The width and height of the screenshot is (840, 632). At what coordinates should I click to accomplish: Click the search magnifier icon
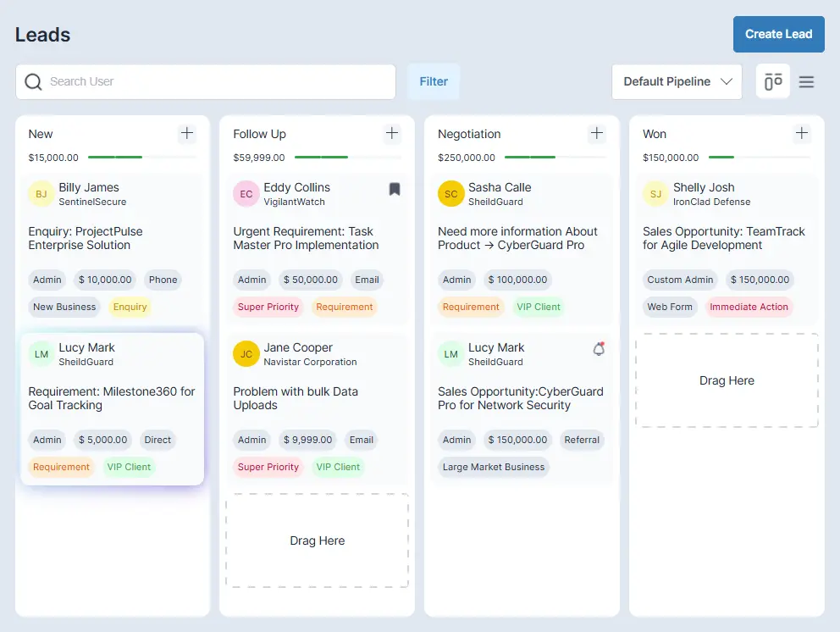[34, 82]
